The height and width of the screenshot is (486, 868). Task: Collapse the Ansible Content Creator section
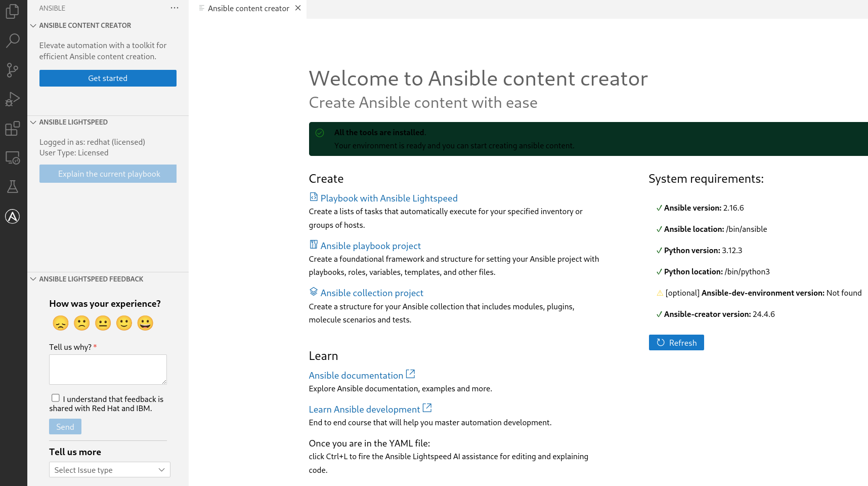coord(33,25)
